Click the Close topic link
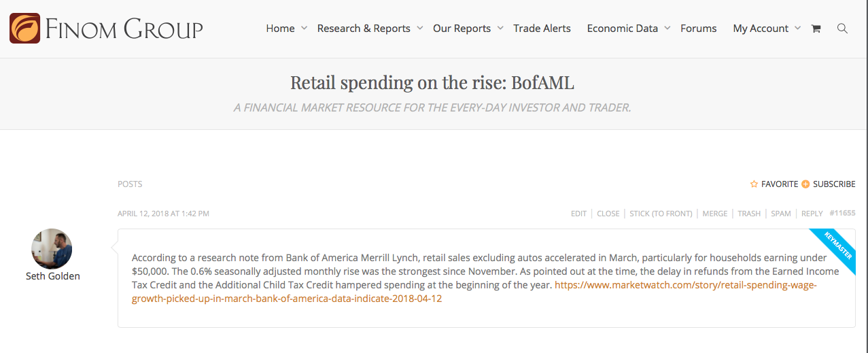Image resolution: width=868 pixels, height=353 pixels. [x=608, y=214]
